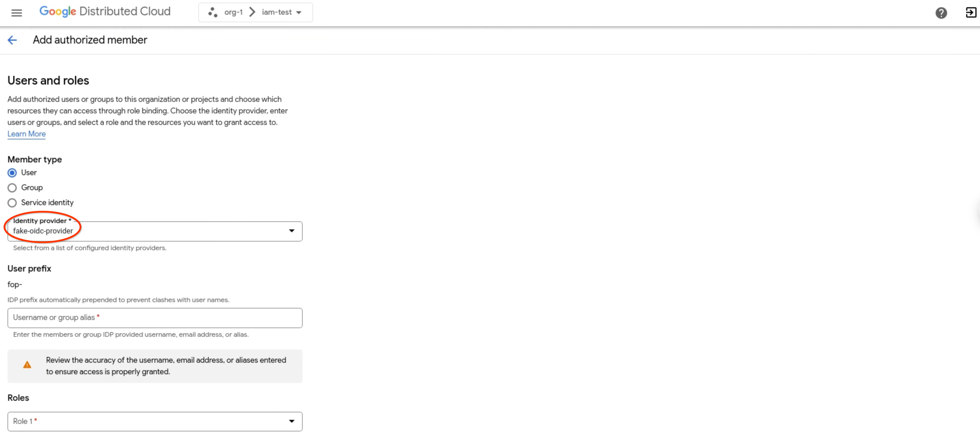Expand the Identity provider dropdown
This screenshot has height=434, width=980.
click(291, 231)
